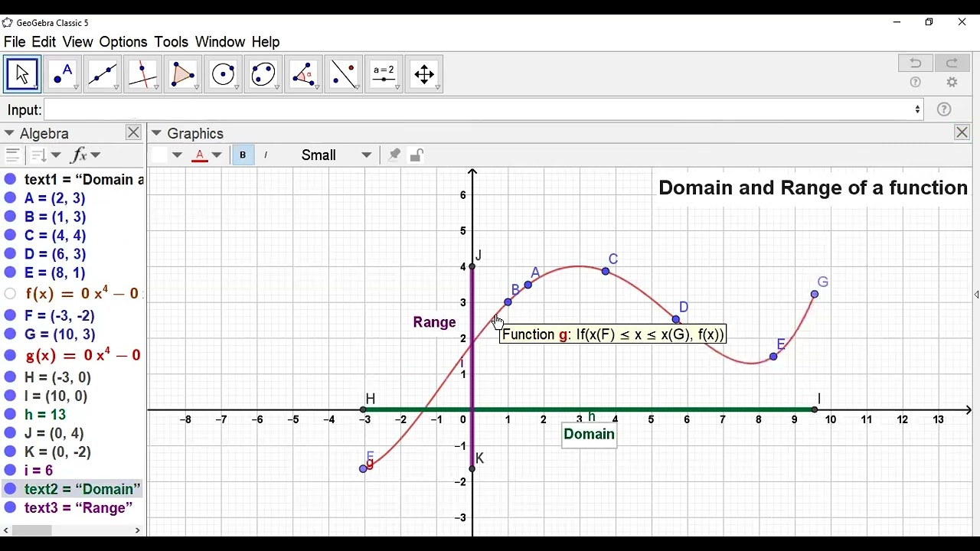Click the Redo arrow button
The image size is (980, 551).
click(x=952, y=63)
